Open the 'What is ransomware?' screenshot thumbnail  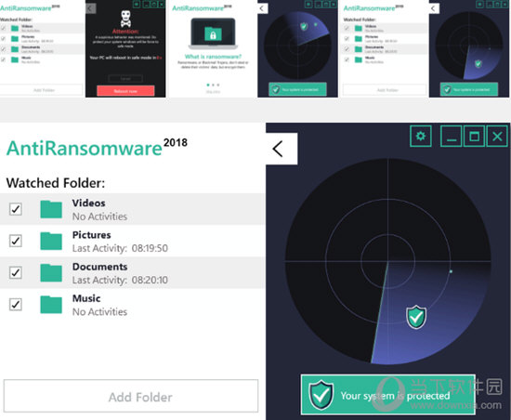tap(213, 48)
